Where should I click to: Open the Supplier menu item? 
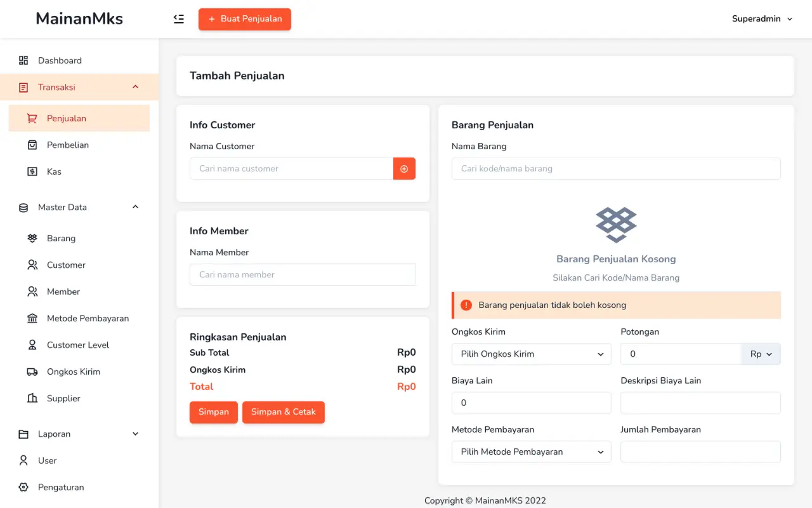click(63, 398)
